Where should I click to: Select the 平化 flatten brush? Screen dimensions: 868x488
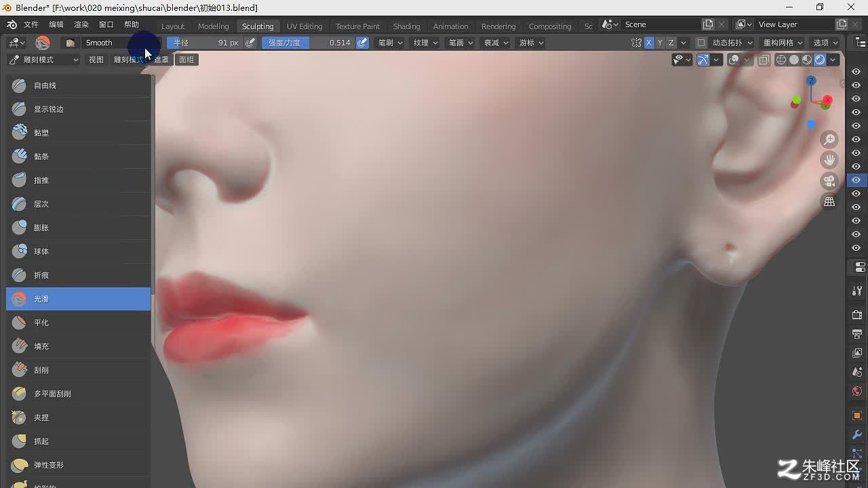[78, 323]
